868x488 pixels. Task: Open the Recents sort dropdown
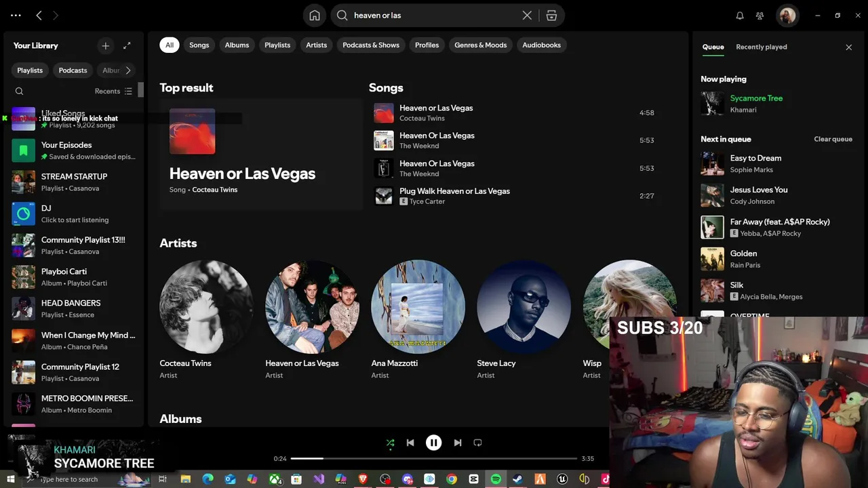coord(114,91)
